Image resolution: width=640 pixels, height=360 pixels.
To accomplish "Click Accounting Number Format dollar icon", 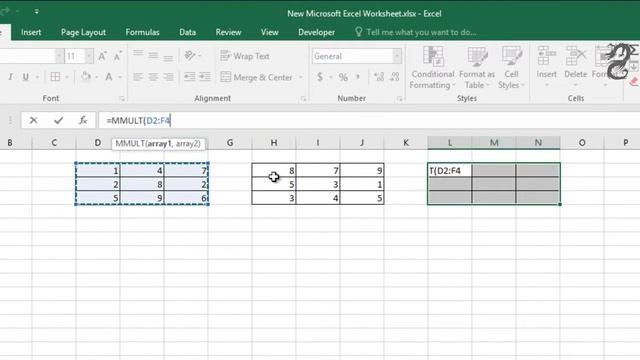I will [320, 77].
